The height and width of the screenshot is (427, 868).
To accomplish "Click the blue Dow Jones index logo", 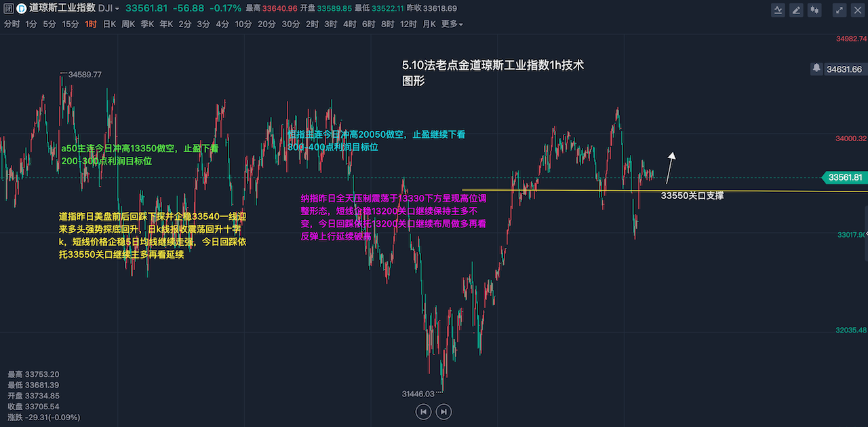I will 21,9.
